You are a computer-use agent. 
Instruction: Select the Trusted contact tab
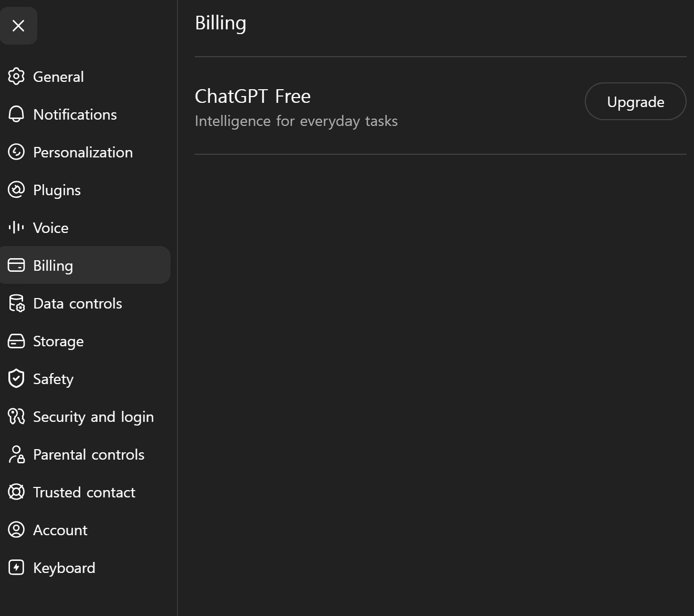(x=85, y=492)
